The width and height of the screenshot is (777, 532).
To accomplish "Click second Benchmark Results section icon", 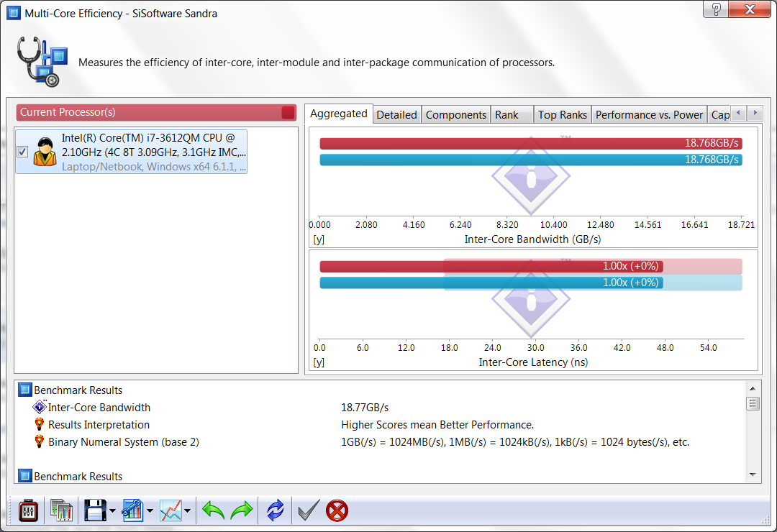I will (x=24, y=476).
